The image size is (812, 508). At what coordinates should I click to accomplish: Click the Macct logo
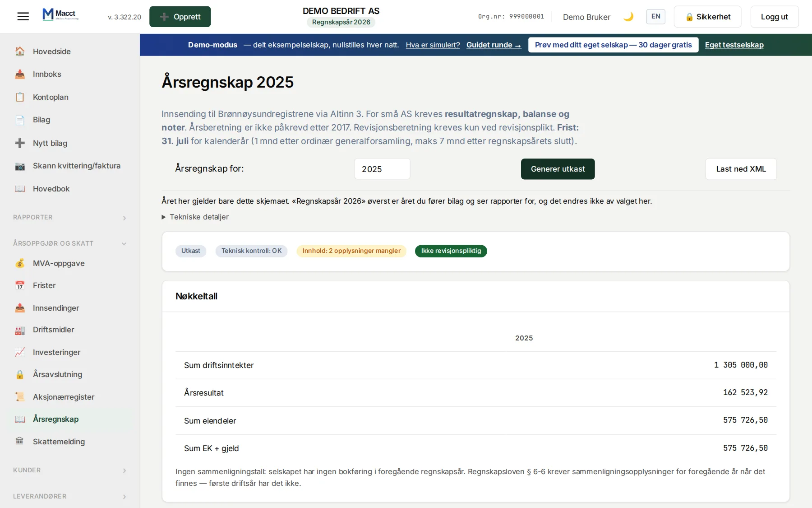coord(60,15)
